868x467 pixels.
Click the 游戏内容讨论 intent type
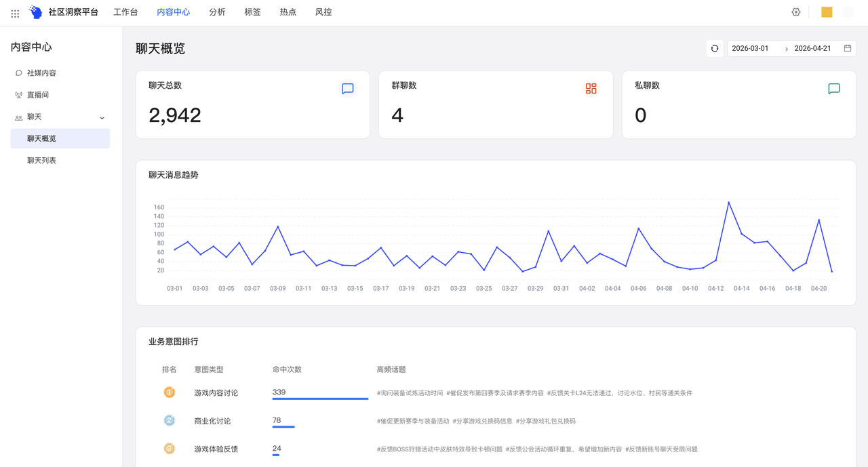(216, 392)
